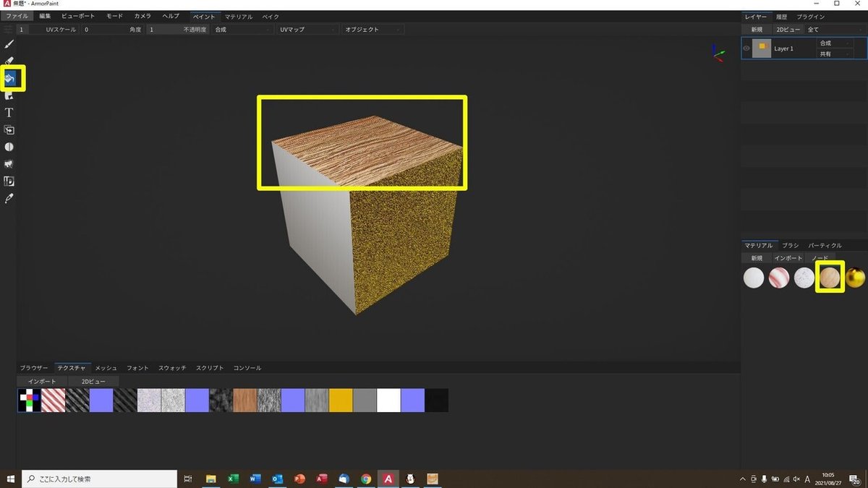Adjust the 角度 angle slider
868x488 pixels.
tap(114, 30)
